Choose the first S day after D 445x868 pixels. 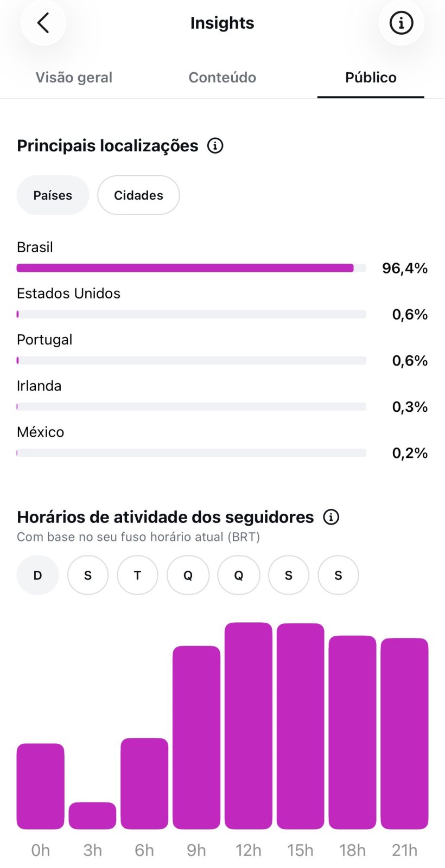(x=88, y=575)
